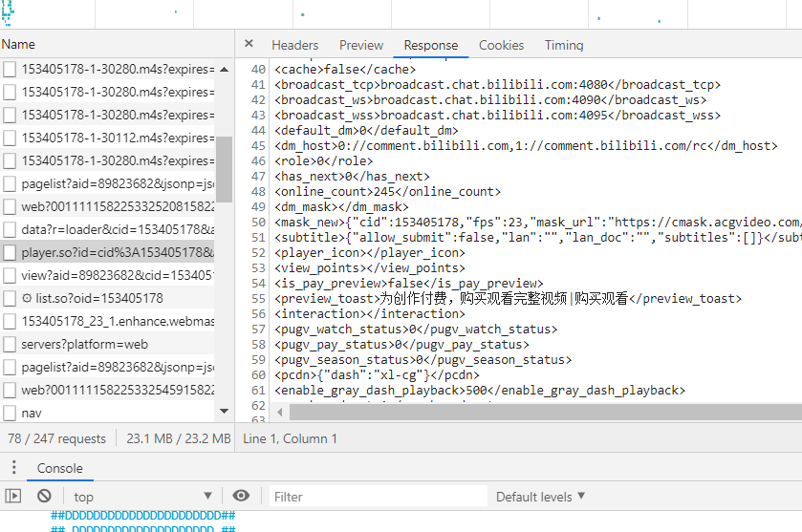
Task: Open the top JavaScript context dropdown
Action: 142,497
